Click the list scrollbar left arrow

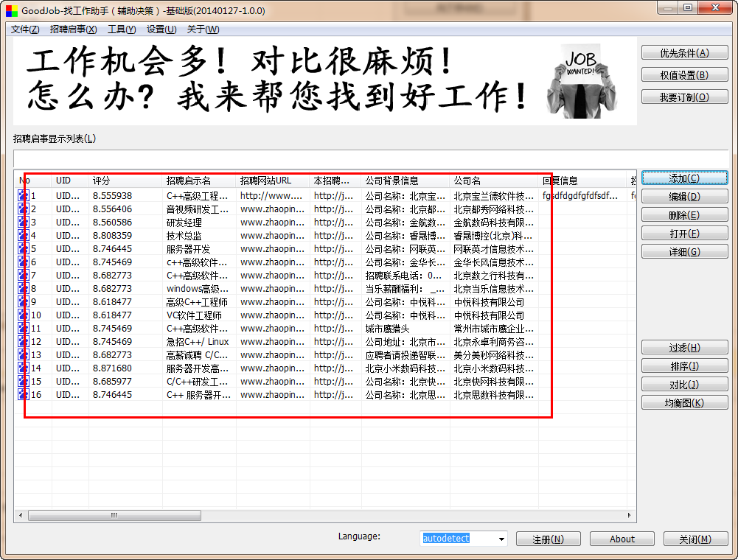[x=21, y=515]
